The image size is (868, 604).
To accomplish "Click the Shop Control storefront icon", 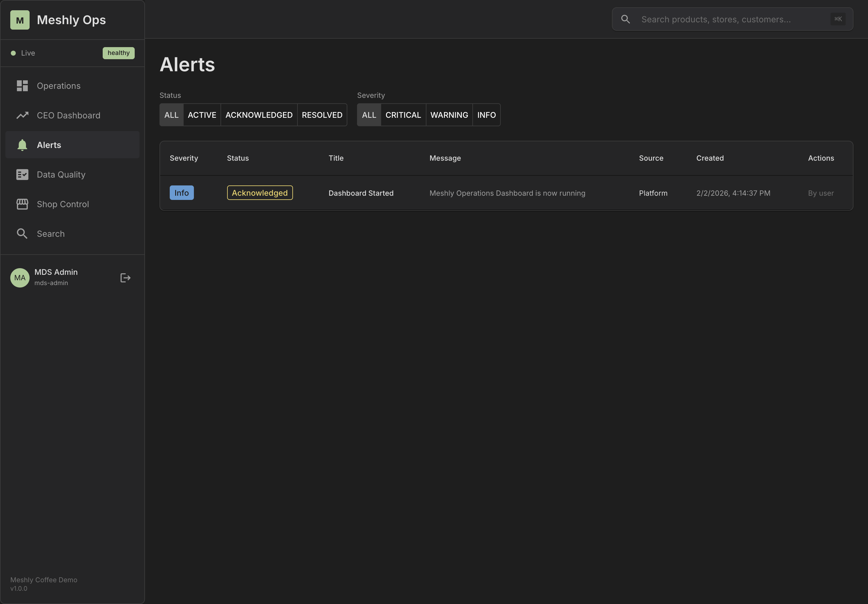I will (22, 204).
